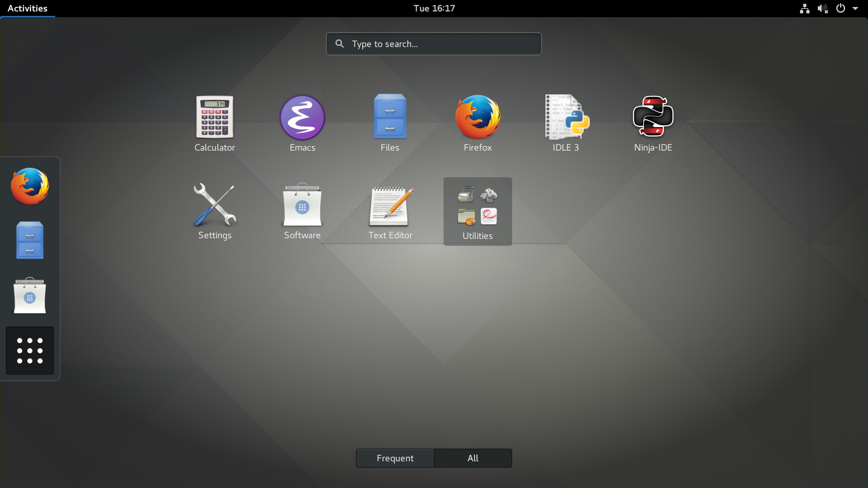Click the power icon in the top bar
The image size is (868, 488).
point(841,8)
